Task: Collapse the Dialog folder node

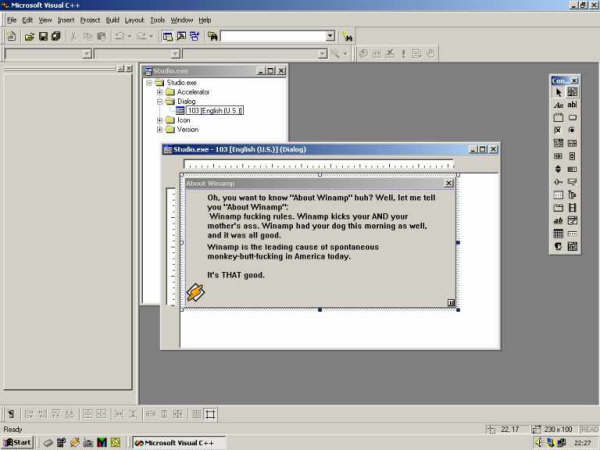Action: 160,101
